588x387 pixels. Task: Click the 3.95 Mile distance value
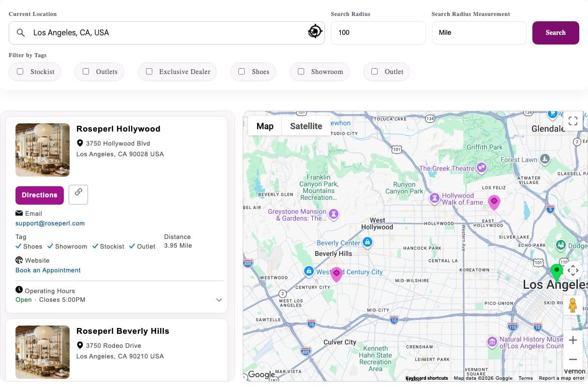[178, 246]
